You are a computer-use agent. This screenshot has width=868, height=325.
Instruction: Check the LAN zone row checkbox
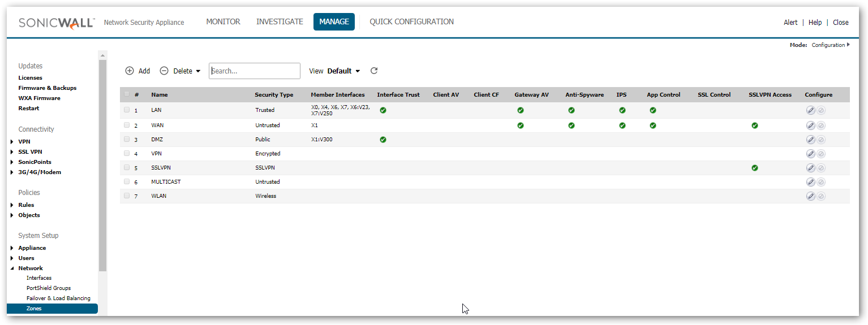127,110
